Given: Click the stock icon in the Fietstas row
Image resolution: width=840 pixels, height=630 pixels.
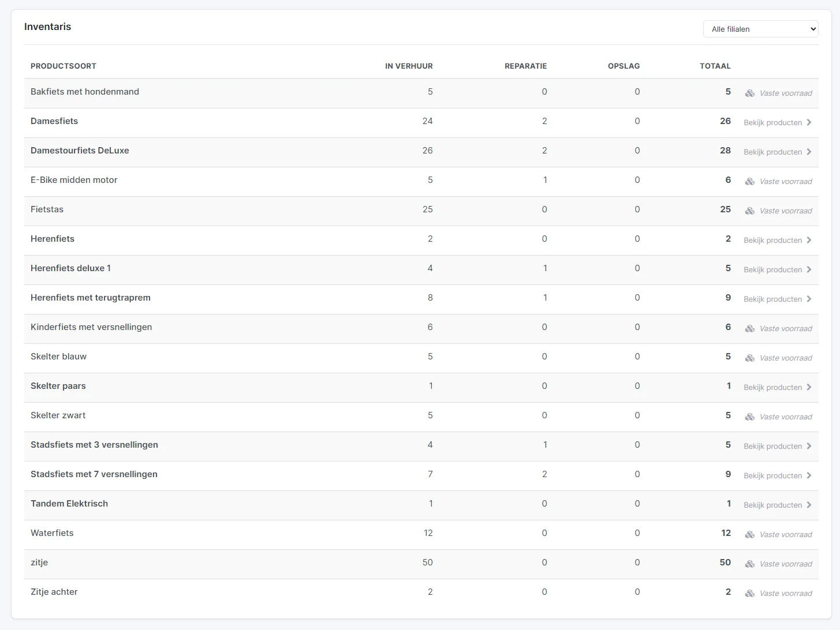Looking at the screenshot, I should [749, 211].
